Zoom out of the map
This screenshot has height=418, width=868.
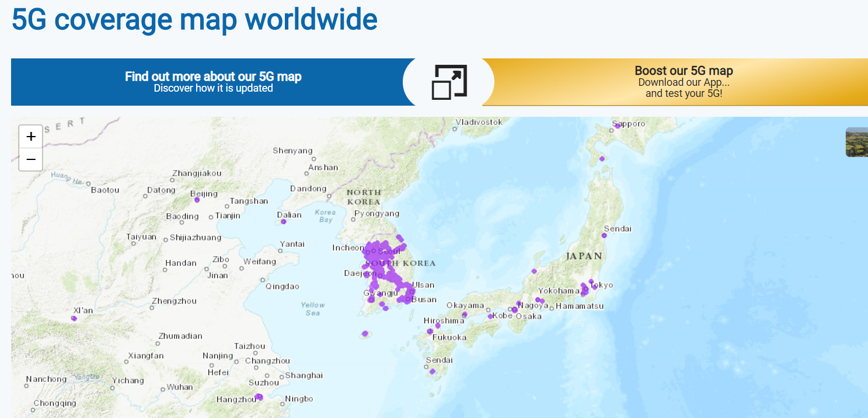[x=31, y=159]
